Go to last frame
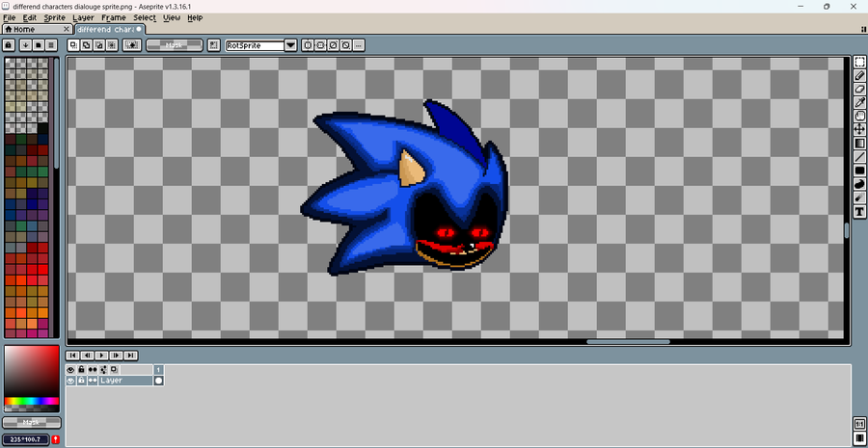This screenshot has height=448, width=868. coord(130,356)
